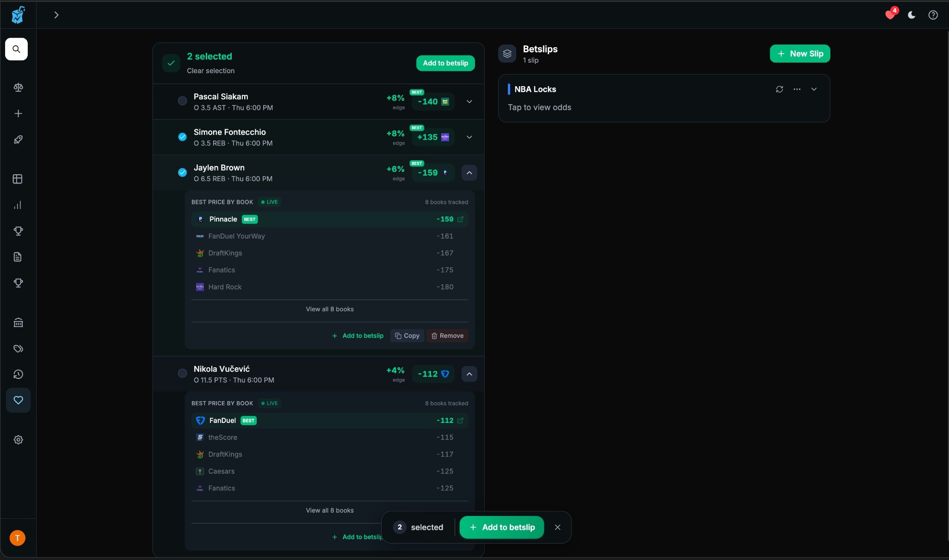Viewport: 949px width, 560px height.
Task: Refresh the NBA Locks slip odds
Action: (780, 89)
